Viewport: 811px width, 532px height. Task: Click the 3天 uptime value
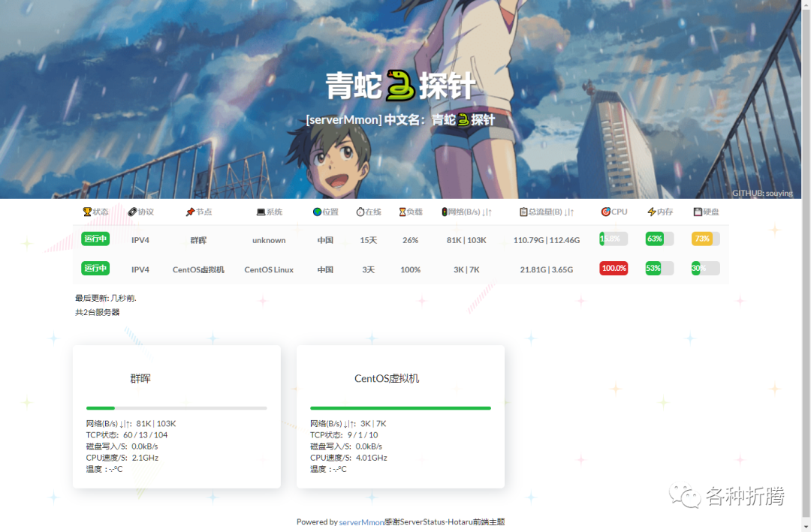click(x=368, y=270)
